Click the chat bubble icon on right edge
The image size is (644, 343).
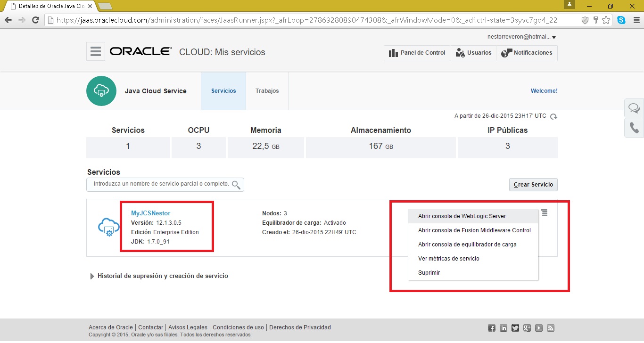pos(634,109)
